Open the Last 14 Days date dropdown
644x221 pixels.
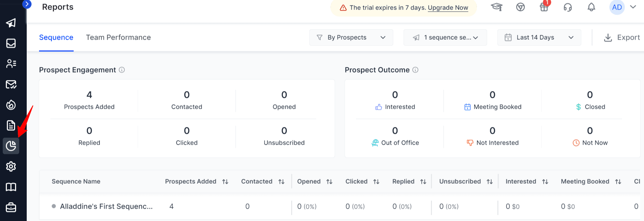point(539,37)
